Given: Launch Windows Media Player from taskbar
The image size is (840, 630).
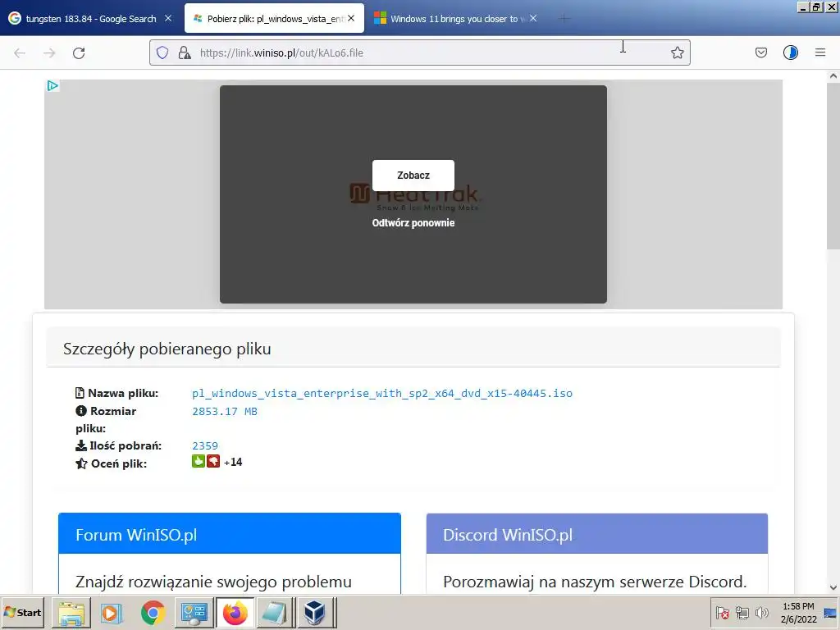Looking at the screenshot, I should tap(112, 613).
